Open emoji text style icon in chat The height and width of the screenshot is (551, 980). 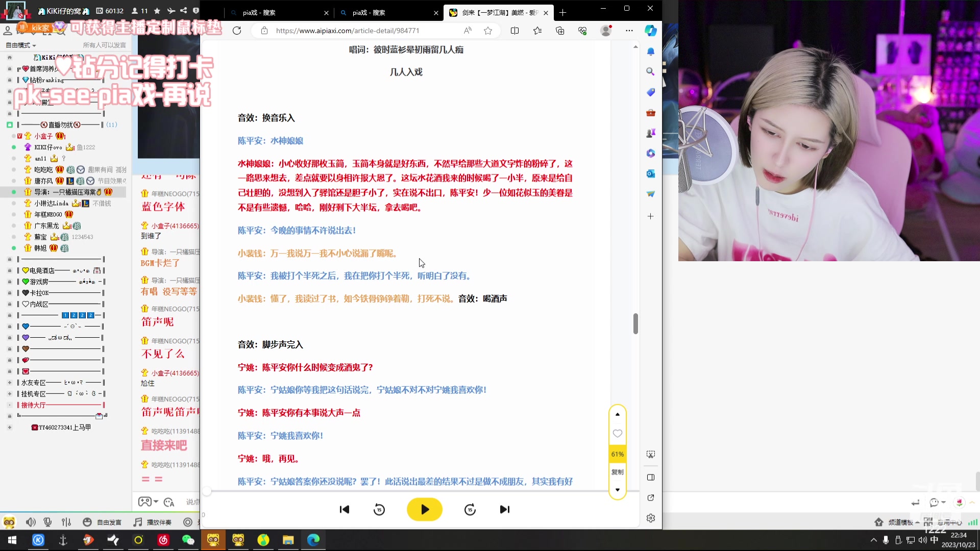coord(169,502)
